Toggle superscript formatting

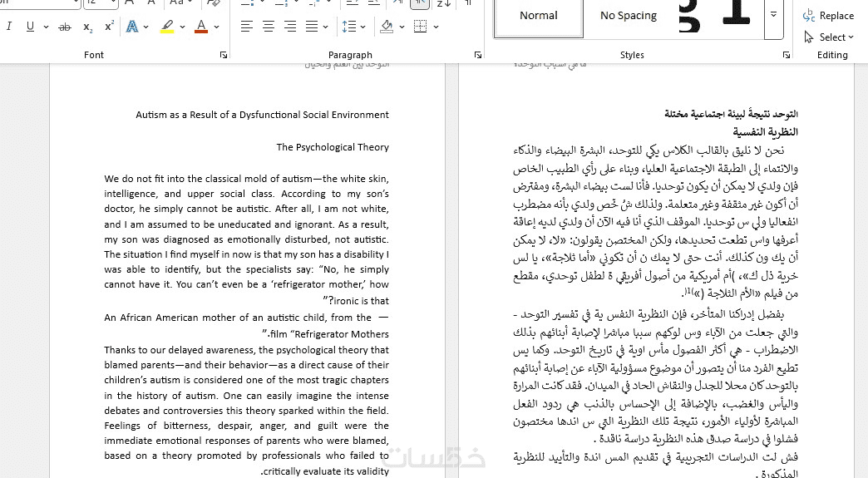tap(109, 26)
